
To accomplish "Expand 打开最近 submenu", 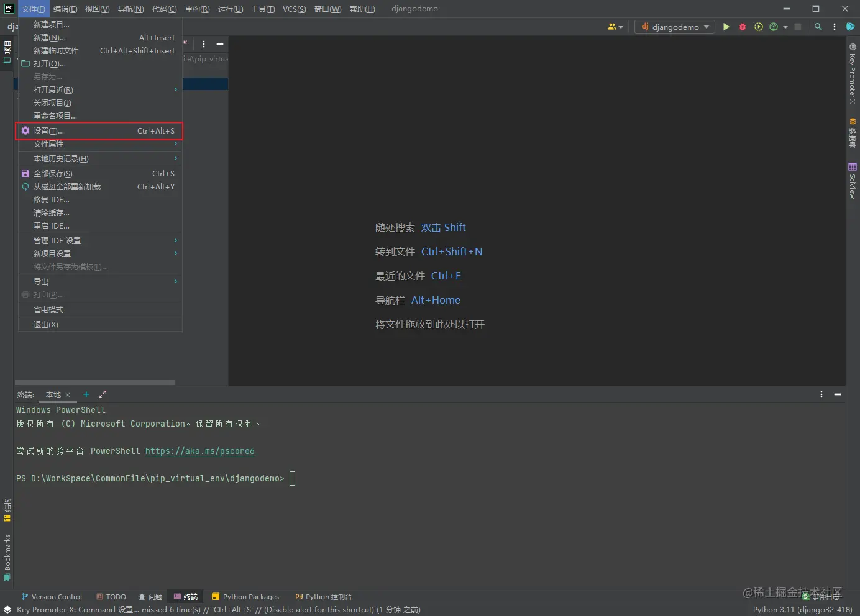I will point(100,90).
